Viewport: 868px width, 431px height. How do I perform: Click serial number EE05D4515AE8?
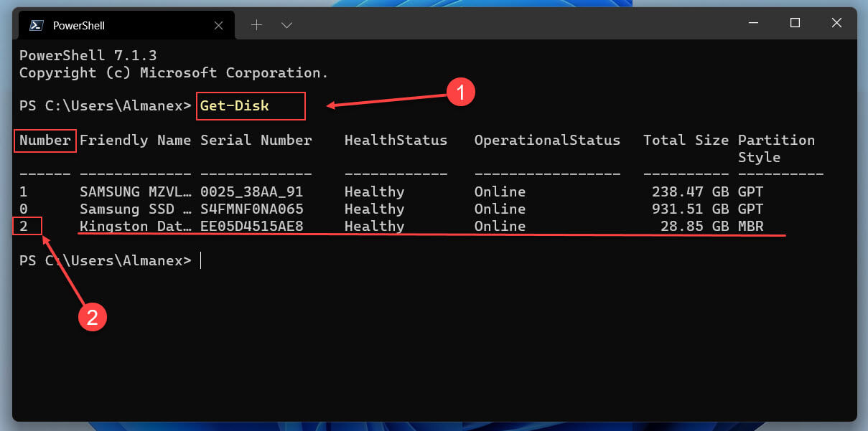(x=251, y=226)
